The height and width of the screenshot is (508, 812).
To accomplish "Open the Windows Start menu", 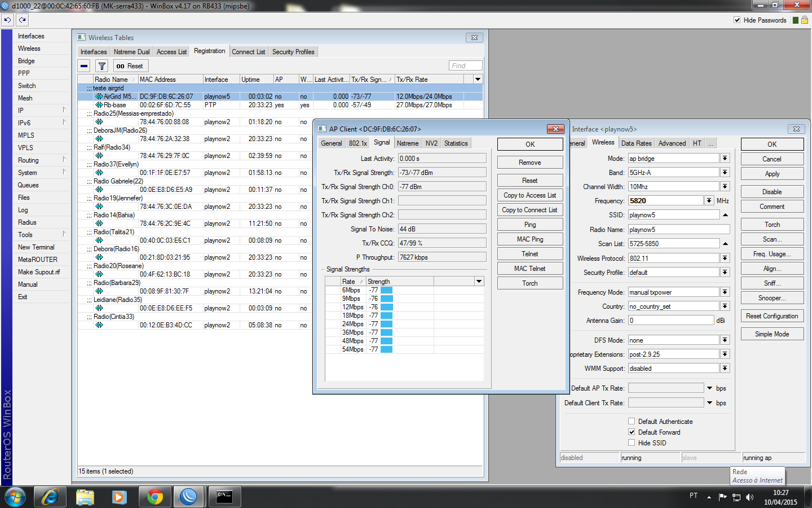I will [15, 497].
